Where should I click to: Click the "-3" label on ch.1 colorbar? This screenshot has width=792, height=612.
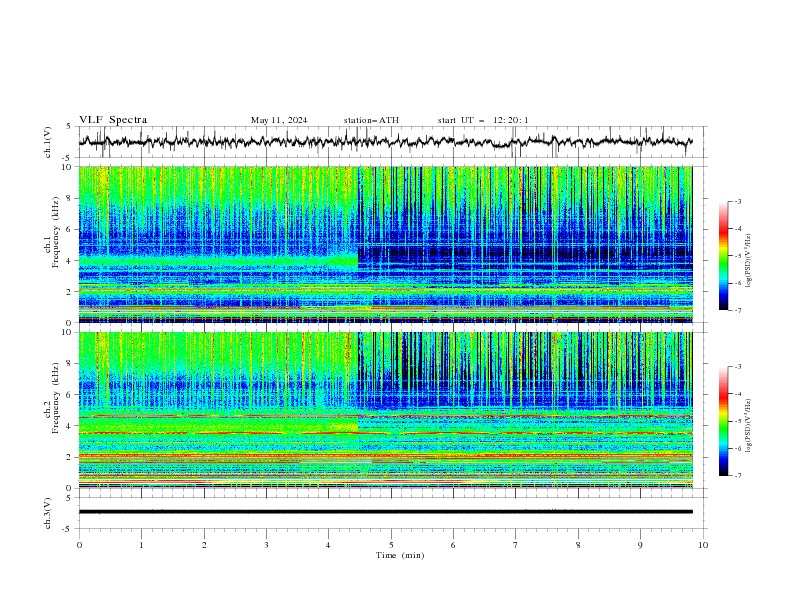(x=737, y=201)
